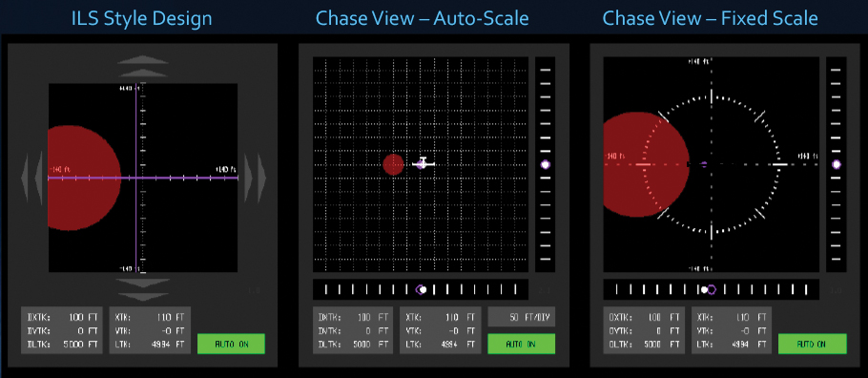Select the red circle in the ILS Style display
868x378 pixels.
tap(84, 178)
